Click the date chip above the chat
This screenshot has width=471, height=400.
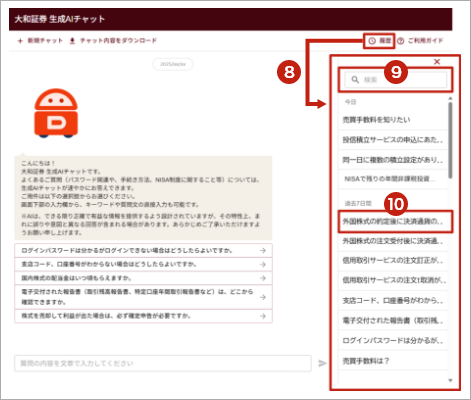point(173,64)
